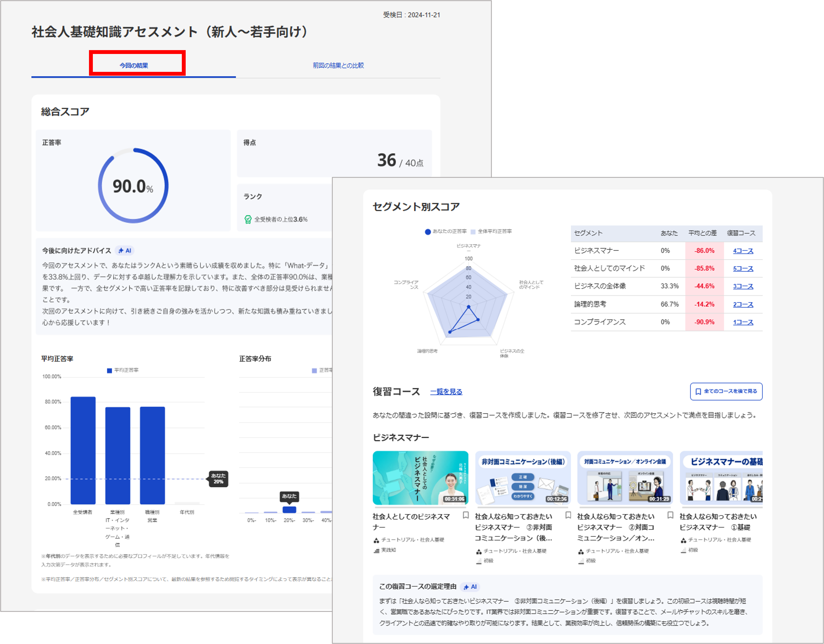The width and height of the screenshot is (824, 644).
Task: Open 2コース link for 論理的思考
Action: pyautogui.click(x=743, y=304)
